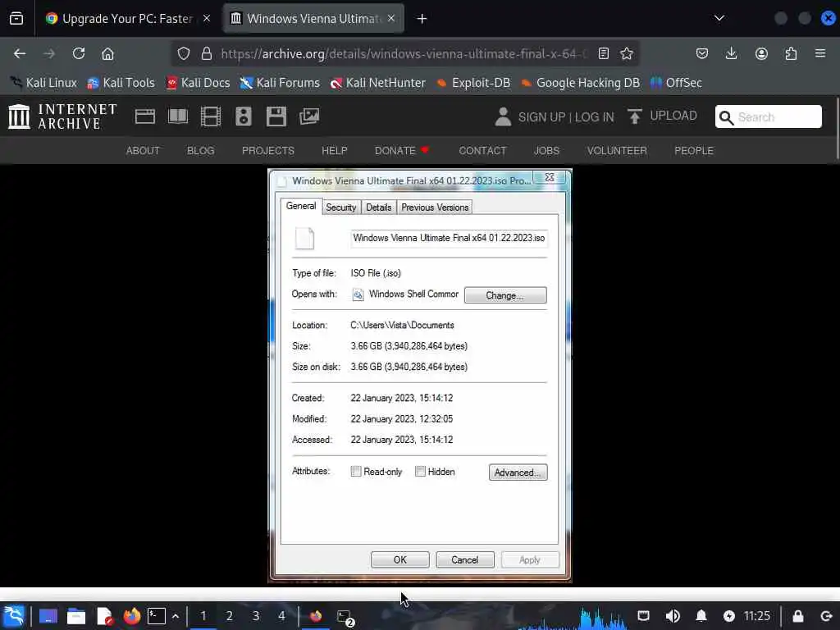This screenshot has height=630, width=840.
Task: Click the user avatar icon
Action: (503, 116)
